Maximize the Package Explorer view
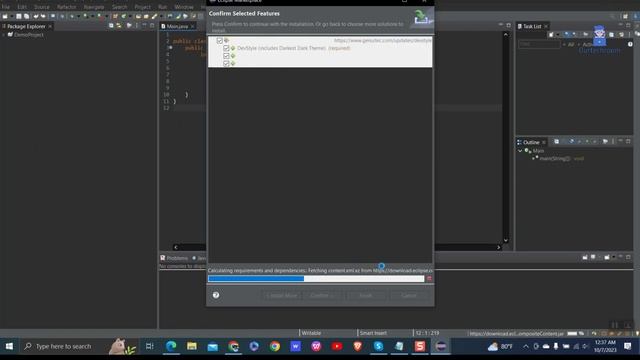Screen dimensions: 640x360 coord(152,26)
